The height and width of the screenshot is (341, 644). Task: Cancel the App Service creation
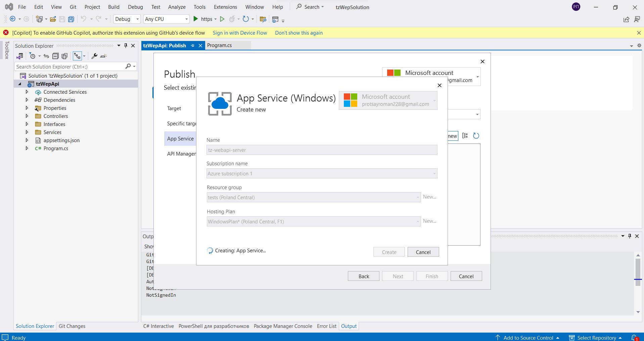[x=423, y=252]
